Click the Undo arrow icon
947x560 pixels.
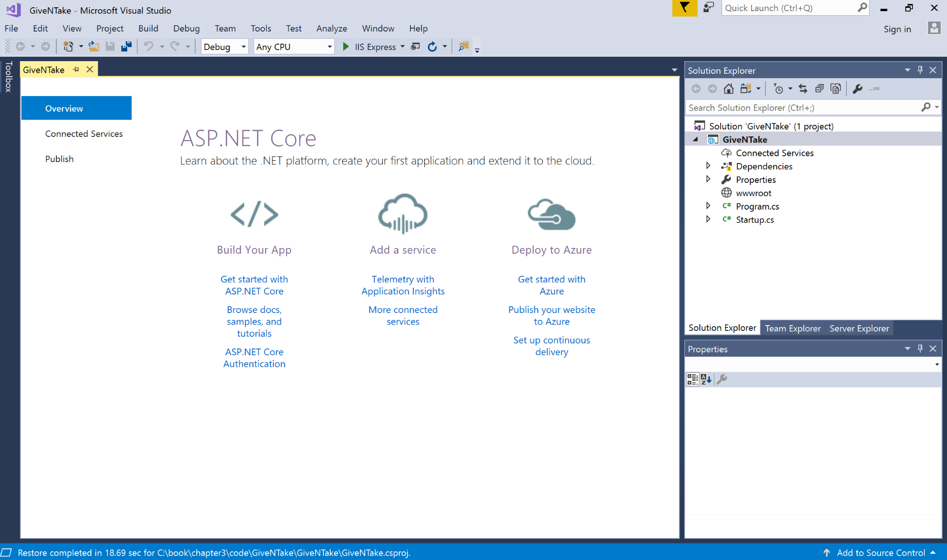point(149,47)
